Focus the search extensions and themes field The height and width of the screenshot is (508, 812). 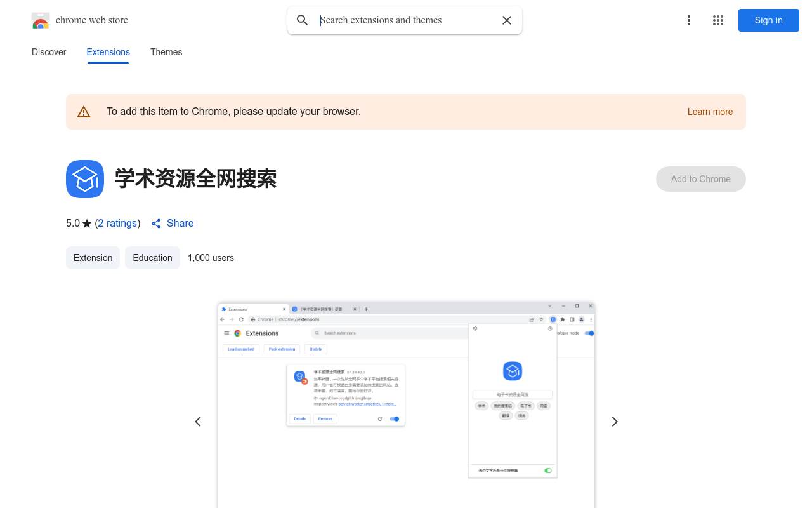(x=406, y=20)
